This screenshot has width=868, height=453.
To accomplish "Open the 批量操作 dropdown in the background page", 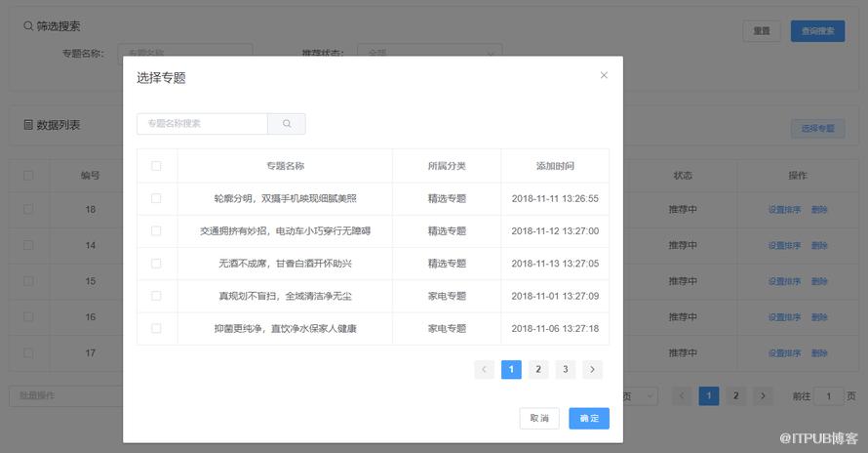I will coord(66,396).
